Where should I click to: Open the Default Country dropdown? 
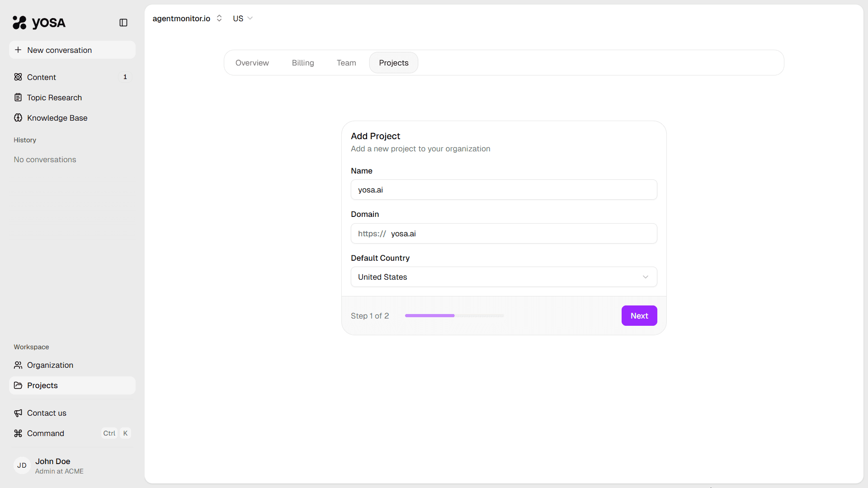pyautogui.click(x=503, y=277)
